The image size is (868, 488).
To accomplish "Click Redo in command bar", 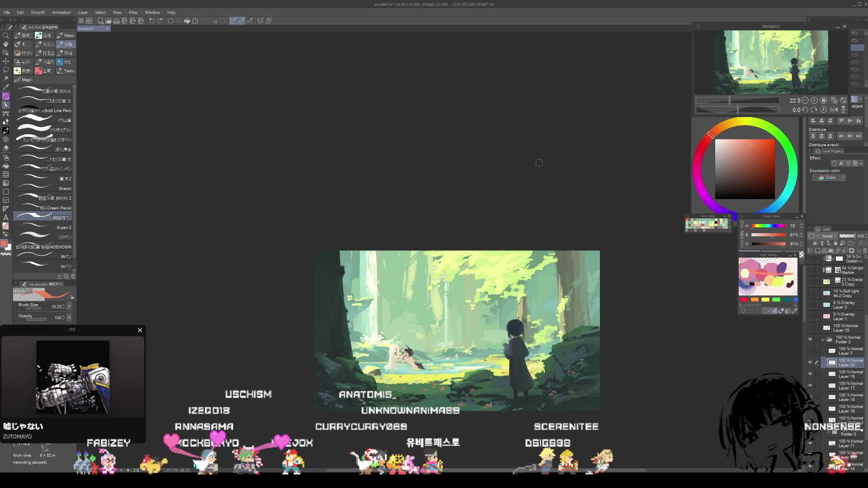I will pos(160,21).
